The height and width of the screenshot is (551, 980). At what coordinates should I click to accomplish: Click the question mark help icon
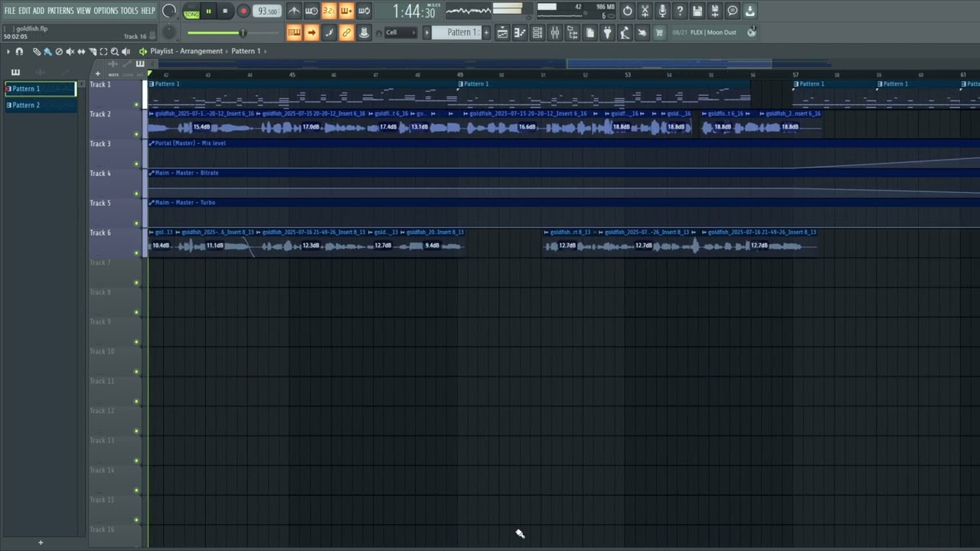[680, 11]
